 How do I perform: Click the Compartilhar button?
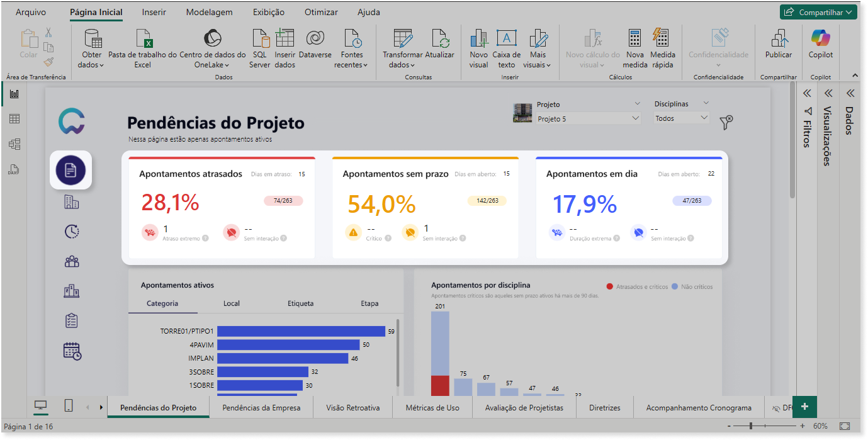818,12
